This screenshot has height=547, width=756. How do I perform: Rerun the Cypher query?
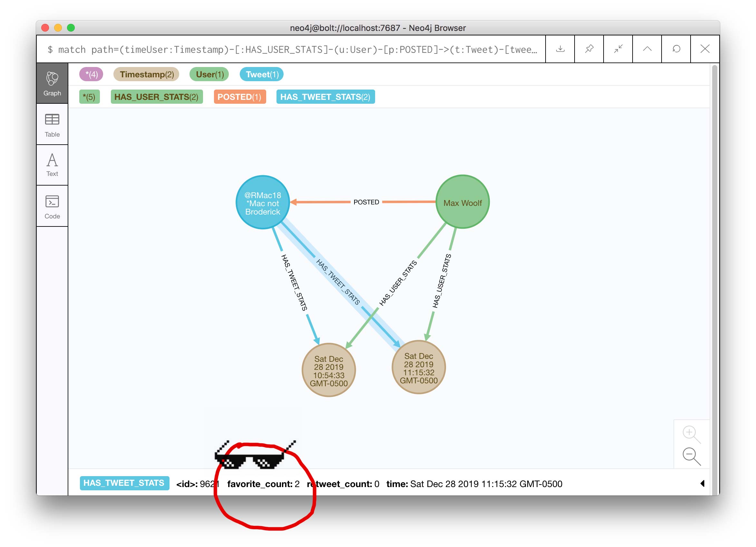pyautogui.click(x=676, y=49)
